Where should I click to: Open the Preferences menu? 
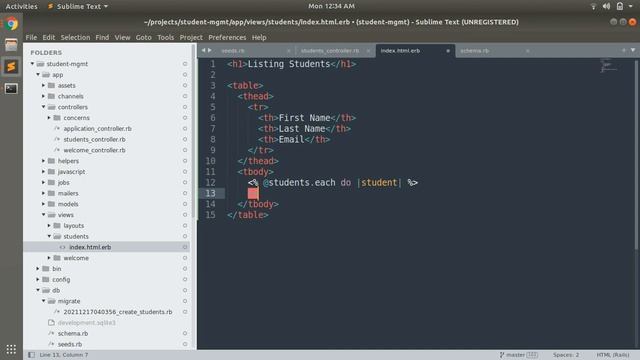click(227, 37)
